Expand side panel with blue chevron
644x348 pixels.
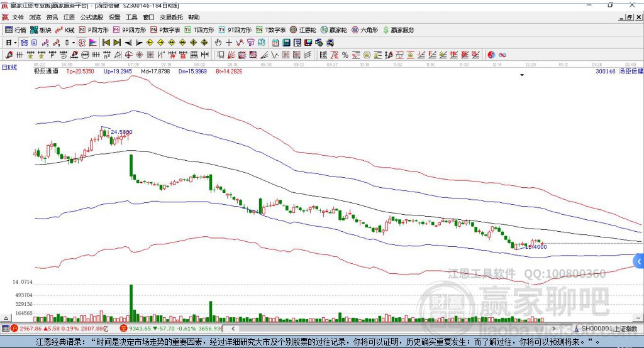coord(639,261)
